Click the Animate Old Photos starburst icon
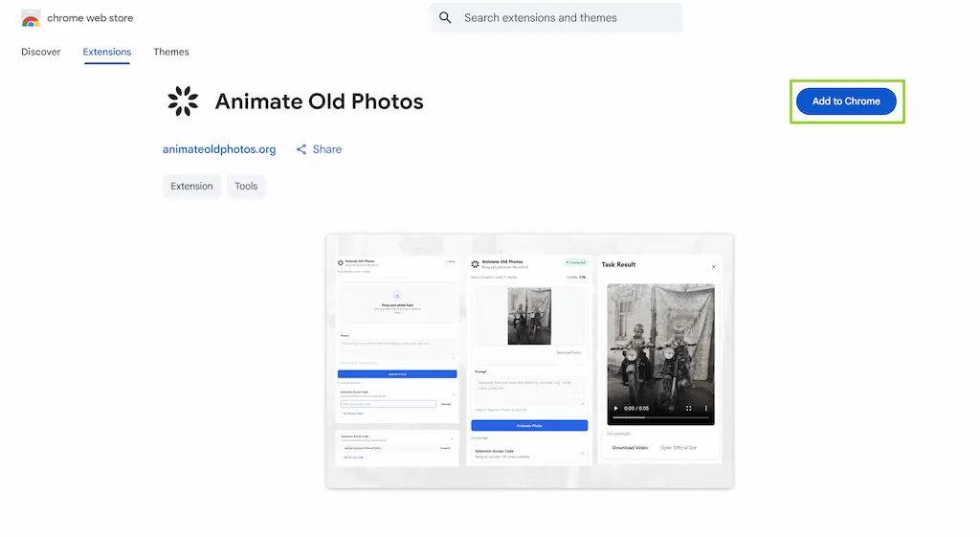Image resolution: width=980 pixels, height=537 pixels. pyautogui.click(x=183, y=101)
